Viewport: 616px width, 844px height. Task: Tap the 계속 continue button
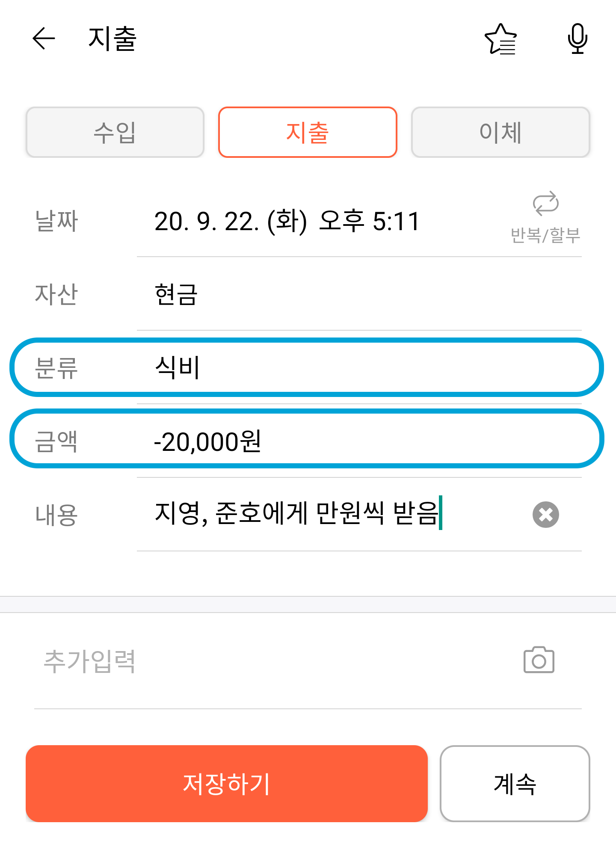point(515,783)
